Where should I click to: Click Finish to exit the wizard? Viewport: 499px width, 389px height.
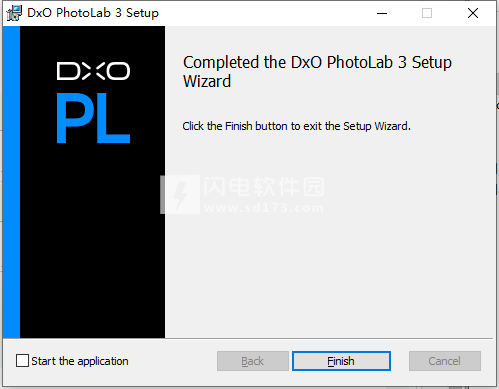(341, 361)
